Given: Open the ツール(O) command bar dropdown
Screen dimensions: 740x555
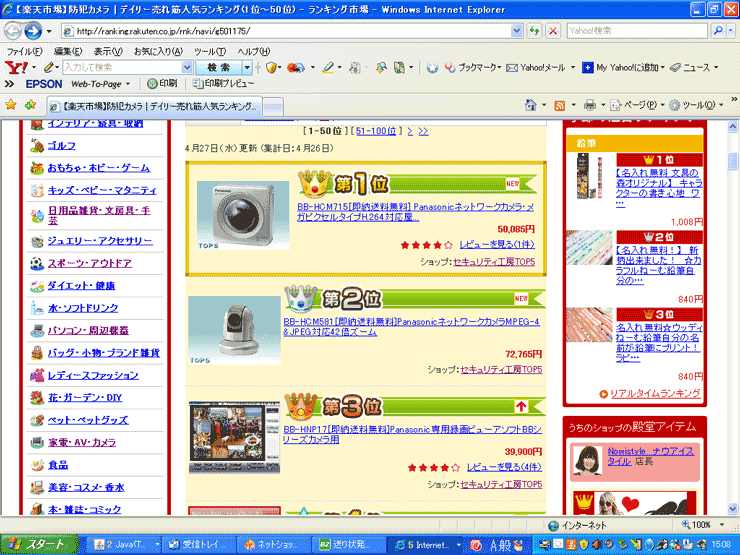Looking at the screenshot, I should (x=721, y=105).
